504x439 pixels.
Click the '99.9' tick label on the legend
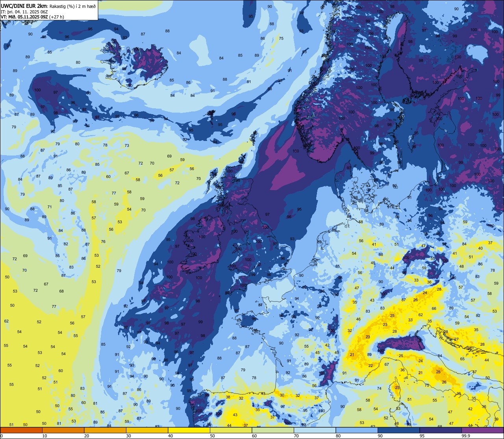coord(465,436)
